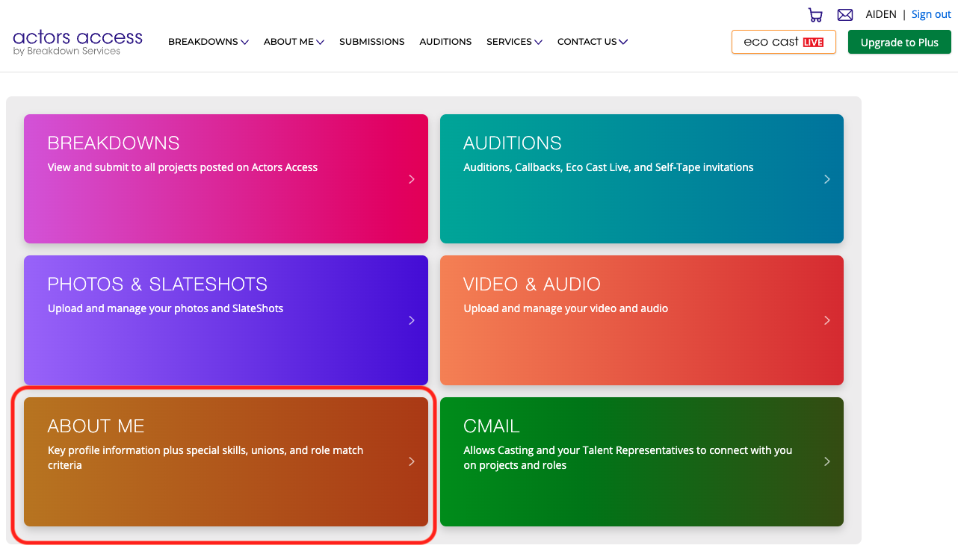Click the arrow on the Cmail card
This screenshot has width=958, height=560.
tap(827, 461)
